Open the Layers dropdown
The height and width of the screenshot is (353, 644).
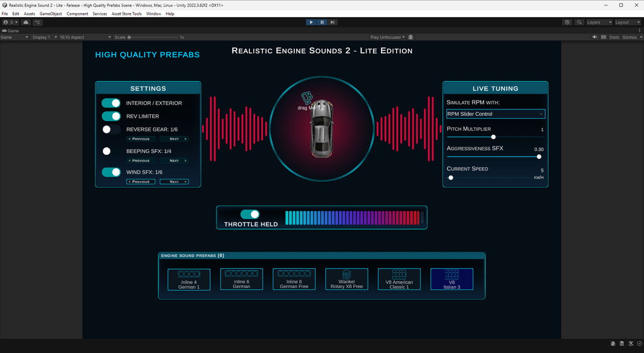tap(599, 22)
